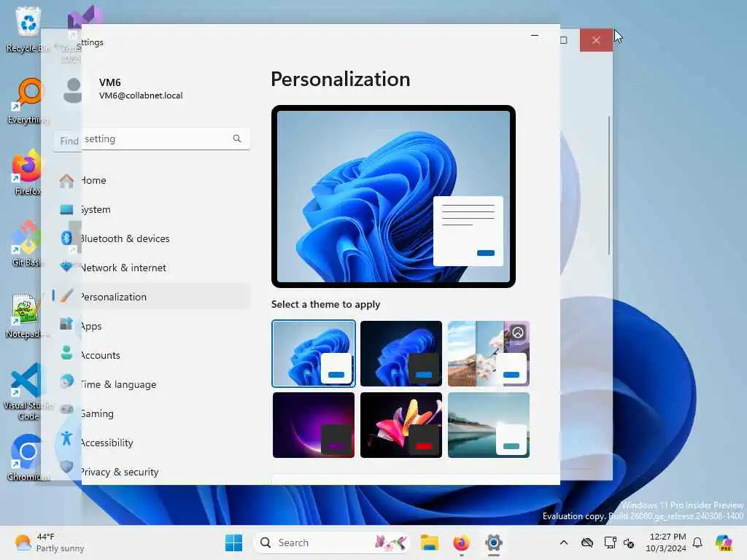The height and width of the screenshot is (560, 747).
Task: Minimize the Settings window
Action: click(x=535, y=35)
